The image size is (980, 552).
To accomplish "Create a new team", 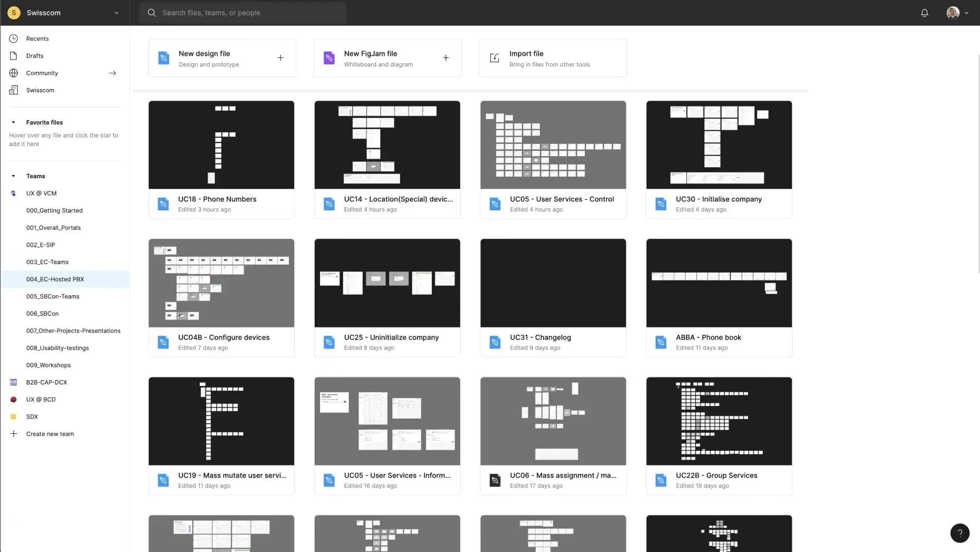I will (50, 433).
